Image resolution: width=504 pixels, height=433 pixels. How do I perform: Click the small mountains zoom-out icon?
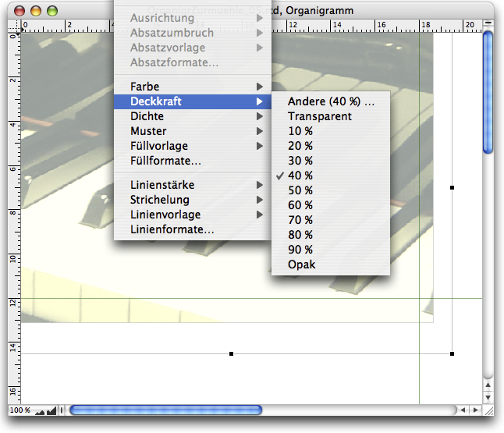(x=38, y=410)
